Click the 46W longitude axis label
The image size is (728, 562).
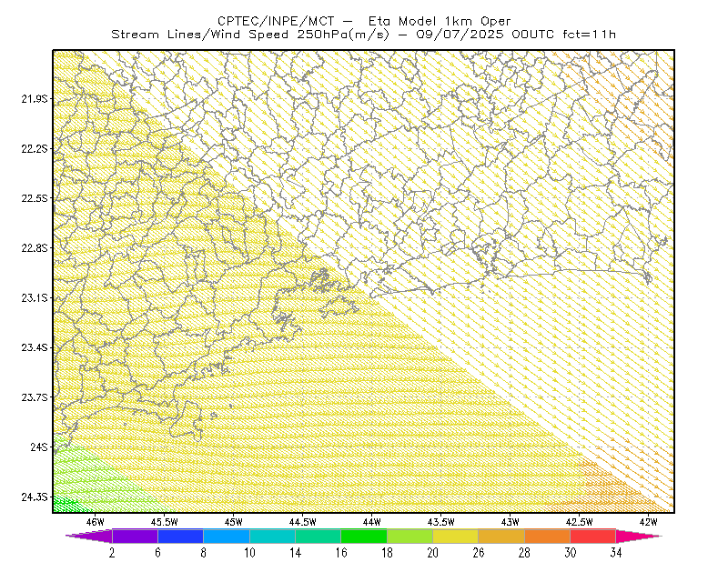coord(96,522)
